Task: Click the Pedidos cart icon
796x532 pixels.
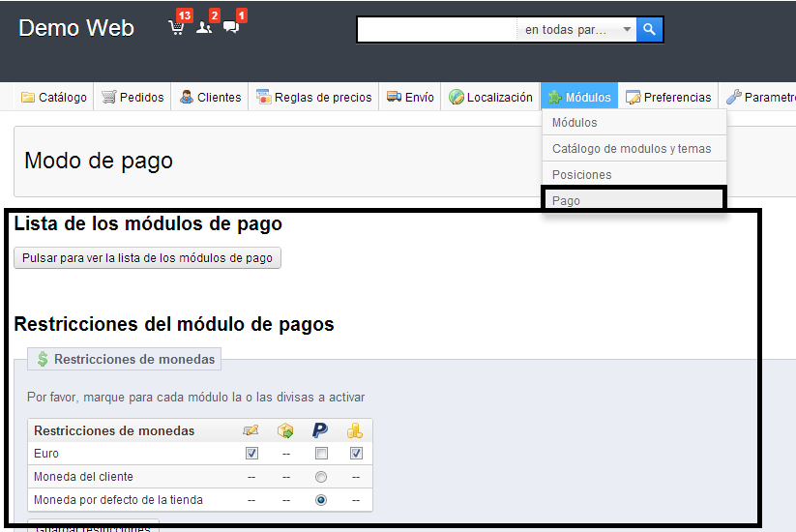Action: tap(108, 97)
